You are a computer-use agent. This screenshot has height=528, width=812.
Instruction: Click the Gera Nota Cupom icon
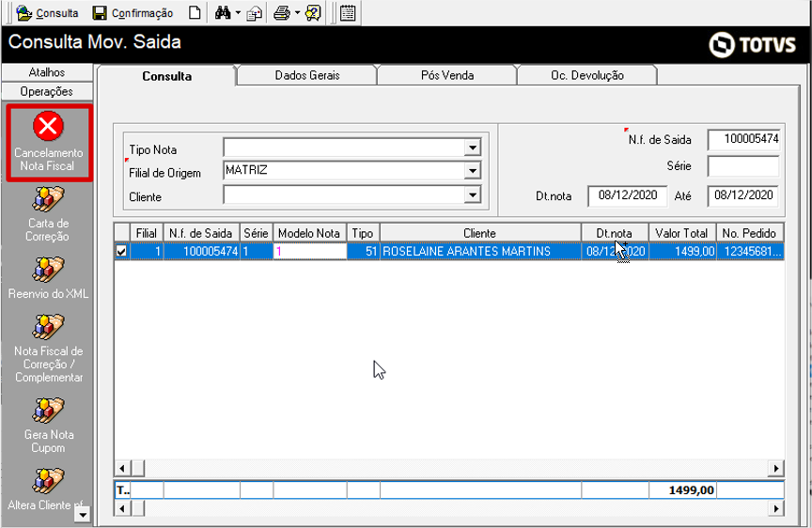point(48,411)
